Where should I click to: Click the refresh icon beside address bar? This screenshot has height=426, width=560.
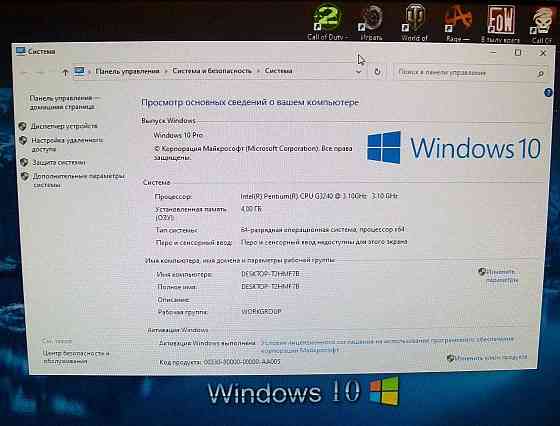377,72
